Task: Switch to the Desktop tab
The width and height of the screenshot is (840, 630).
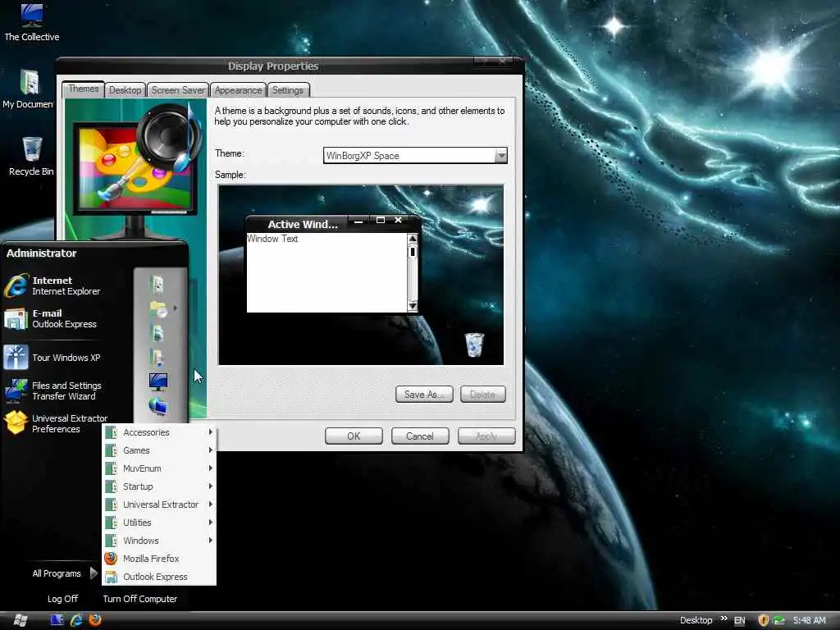Action: pos(126,90)
